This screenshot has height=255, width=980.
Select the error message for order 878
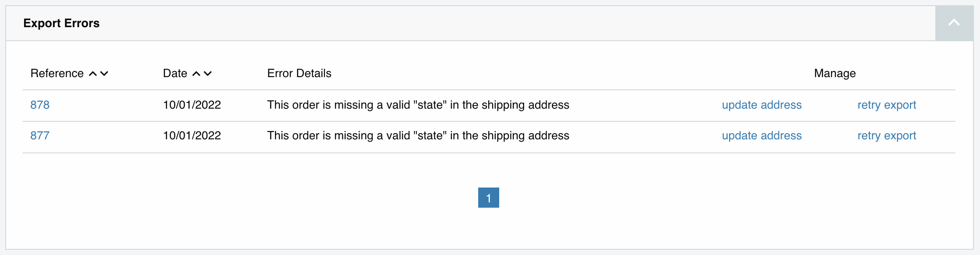[418, 105]
